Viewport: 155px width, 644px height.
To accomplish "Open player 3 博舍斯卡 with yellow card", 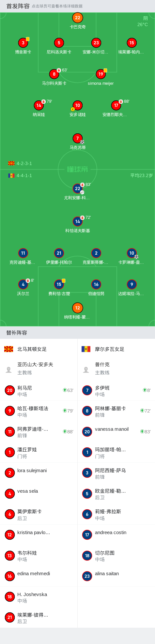I will coord(23,43).
